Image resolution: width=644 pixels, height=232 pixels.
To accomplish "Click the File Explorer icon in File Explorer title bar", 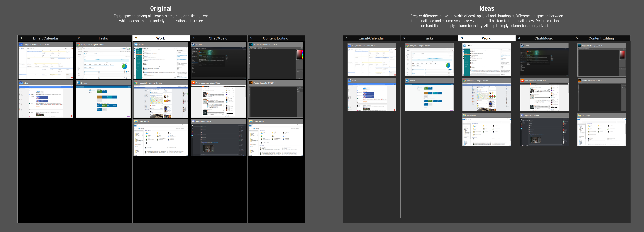I will [136, 121].
